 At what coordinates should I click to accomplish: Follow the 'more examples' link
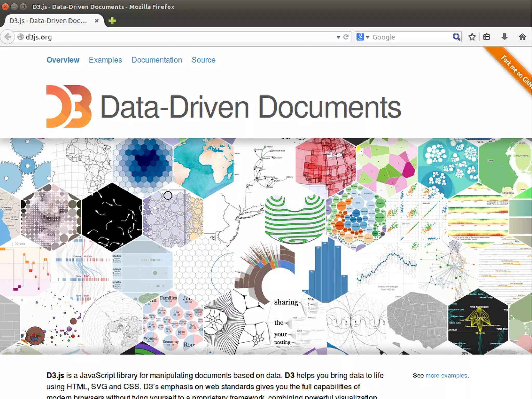pyautogui.click(x=446, y=375)
